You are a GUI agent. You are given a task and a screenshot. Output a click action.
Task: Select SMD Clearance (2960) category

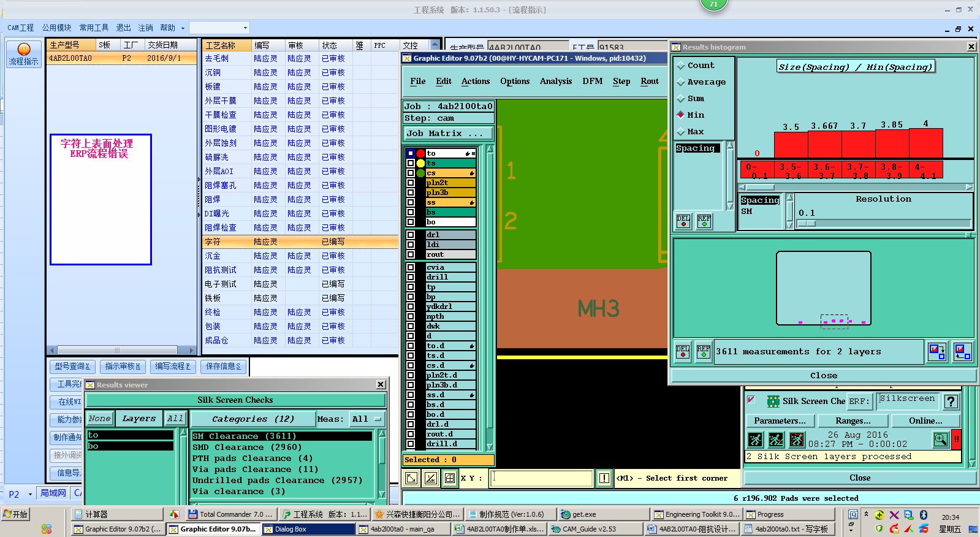pos(247,447)
